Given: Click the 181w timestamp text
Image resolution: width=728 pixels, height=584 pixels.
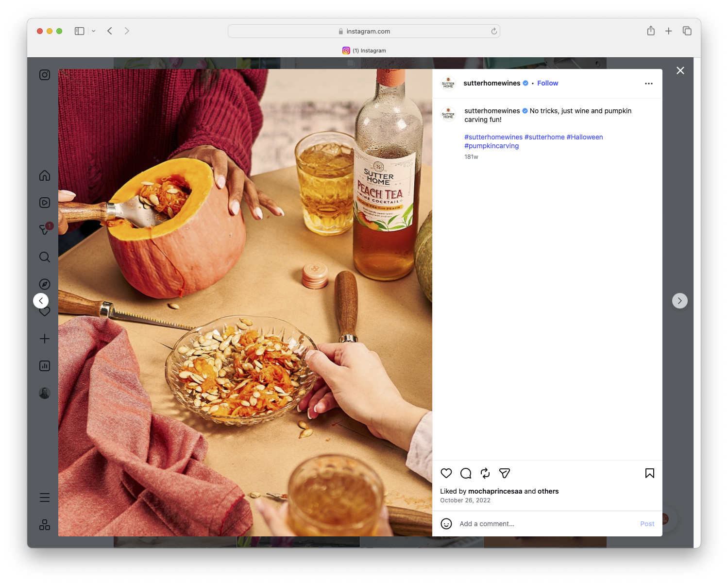Looking at the screenshot, I should tap(471, 157).
